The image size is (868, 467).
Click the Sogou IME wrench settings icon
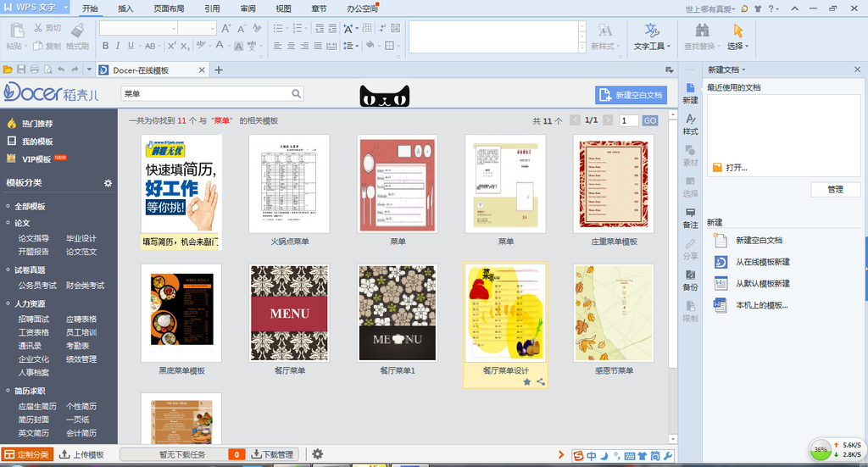[x=668, y=455]
